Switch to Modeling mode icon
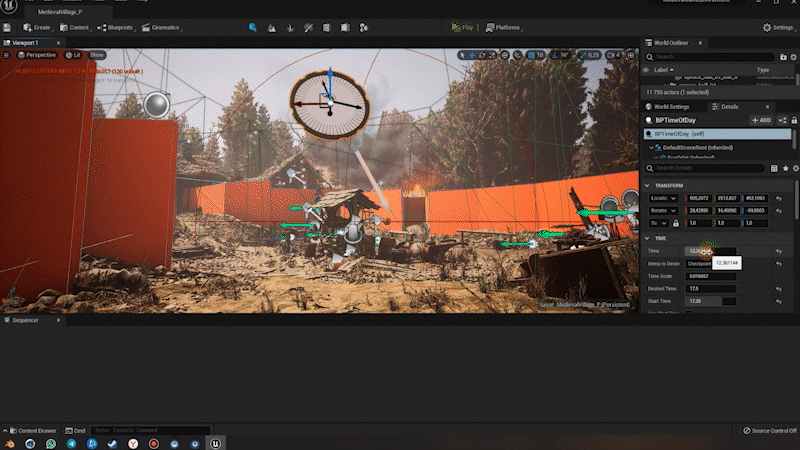The height and width of the screenshot is (450, 800). click(327, 28)
